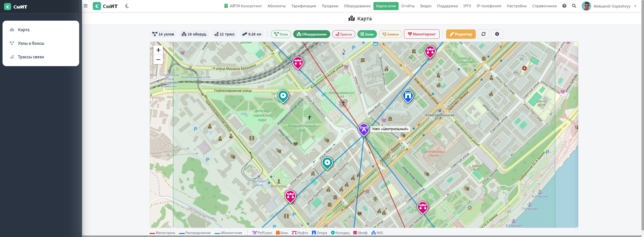Select the blue Опора marker near Комсомольская
644x237 pixels.
408,97
